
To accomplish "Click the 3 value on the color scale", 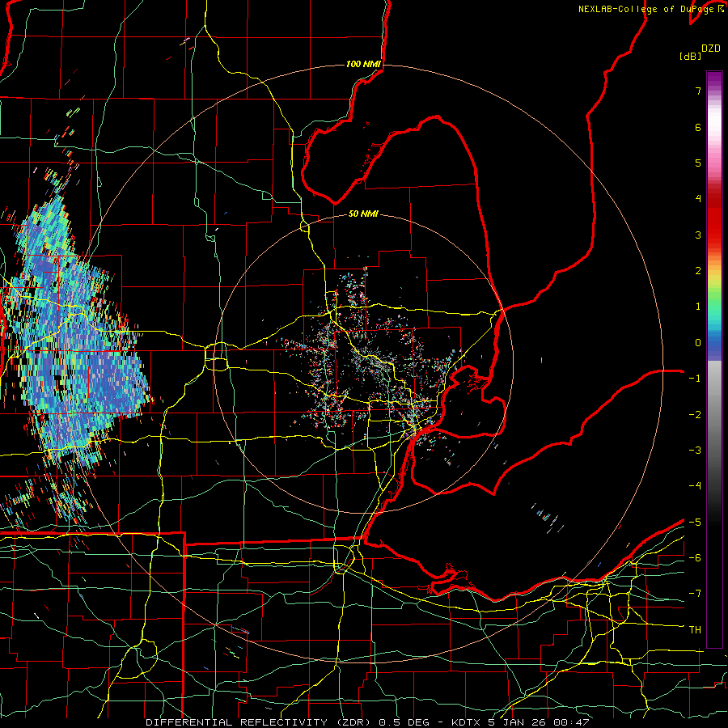I will [698, 235].
